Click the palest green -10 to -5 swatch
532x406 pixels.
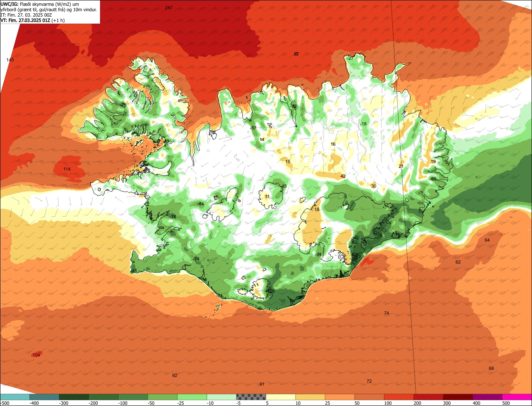[222, 397]
